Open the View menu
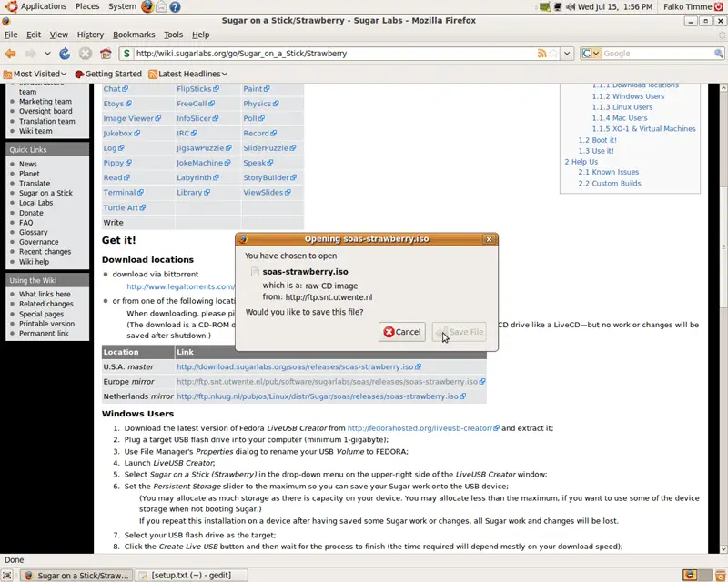Viewport: 728px width, 582px height. click(x=59, y=35)
